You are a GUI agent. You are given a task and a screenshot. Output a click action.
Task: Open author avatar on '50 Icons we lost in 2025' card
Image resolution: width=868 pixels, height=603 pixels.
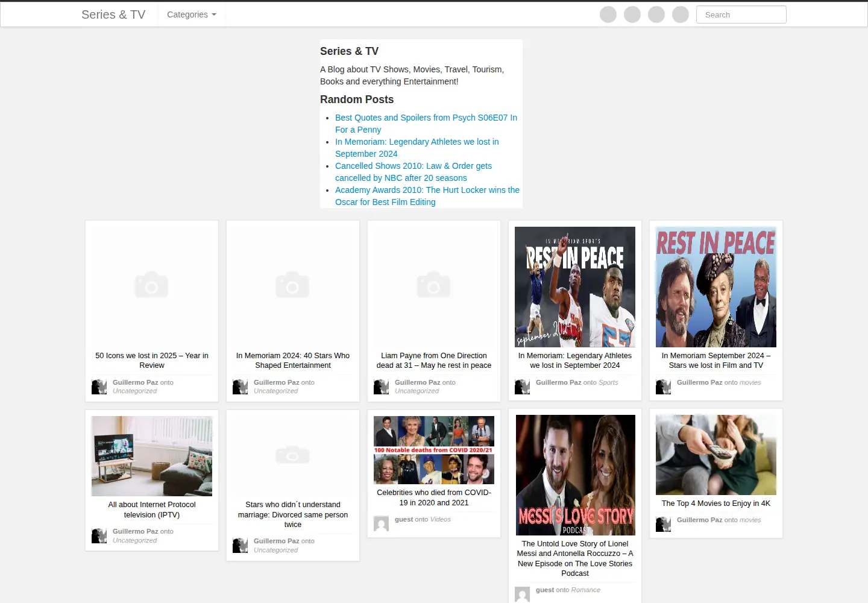click(99, 387)
